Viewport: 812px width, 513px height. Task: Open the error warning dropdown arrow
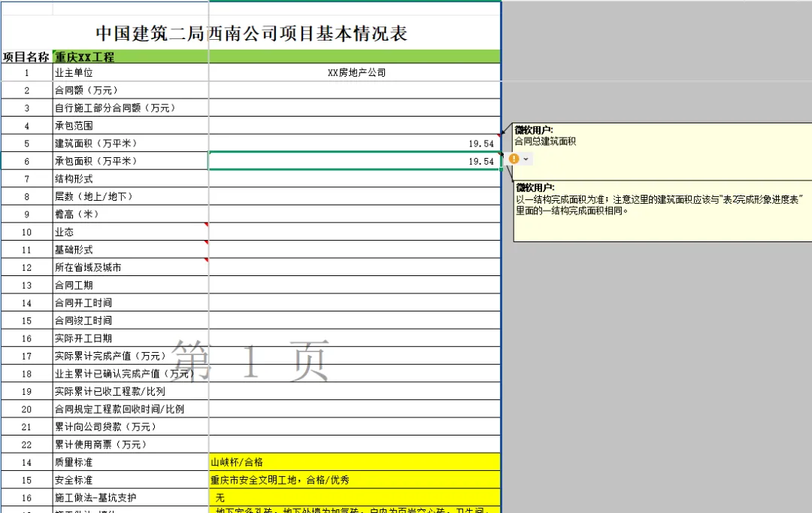[x=526, y=159]
